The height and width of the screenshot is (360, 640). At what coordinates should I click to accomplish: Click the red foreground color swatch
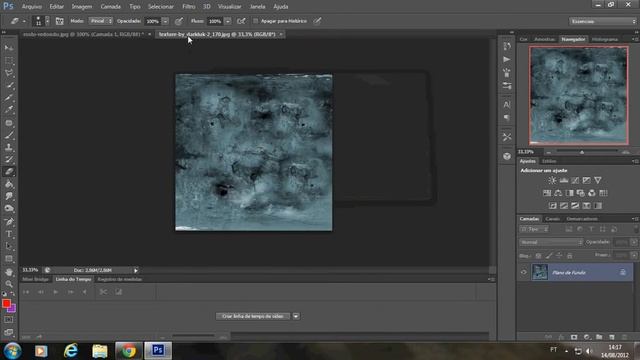tap(6, 304)
